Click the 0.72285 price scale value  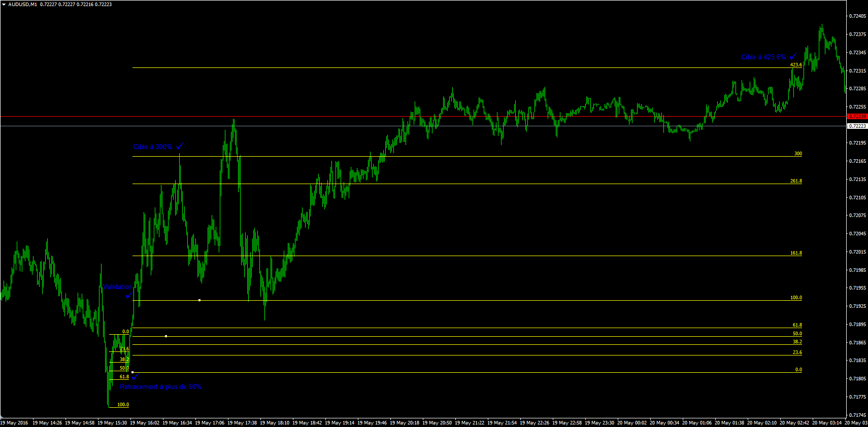tap(857, 89)
